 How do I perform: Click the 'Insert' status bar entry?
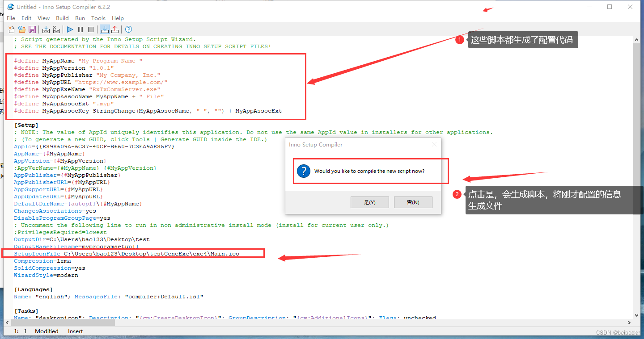tap(76, 331)
